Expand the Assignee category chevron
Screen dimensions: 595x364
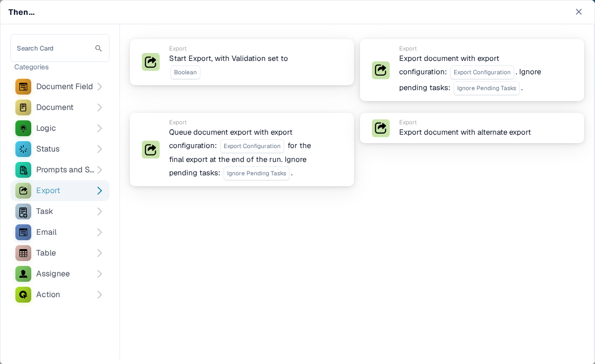coord(100,274)
